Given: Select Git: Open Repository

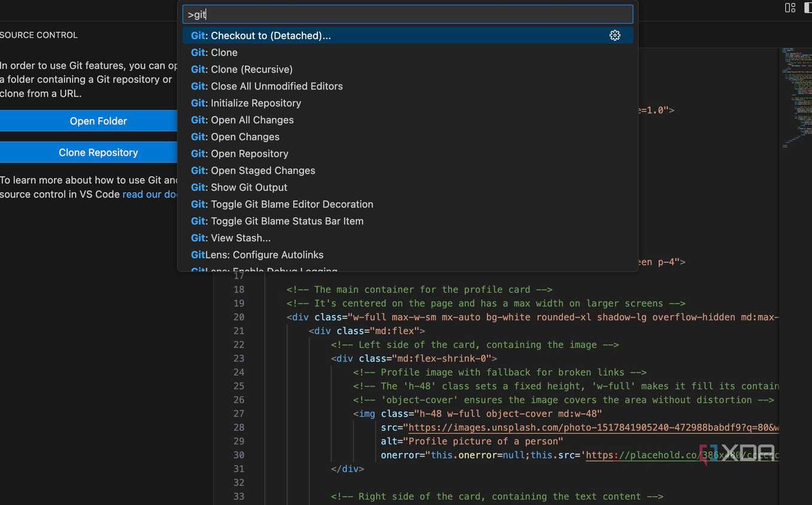Looking at the screenshot, I should [x=408, y=154].
